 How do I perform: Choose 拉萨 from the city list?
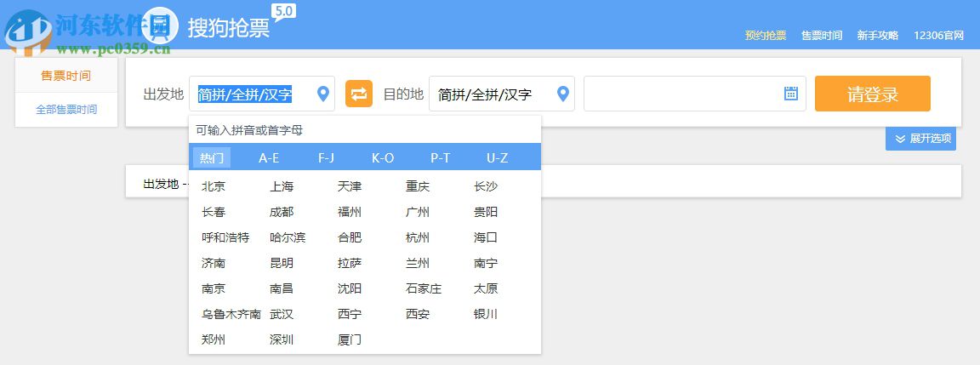point(350,263)
